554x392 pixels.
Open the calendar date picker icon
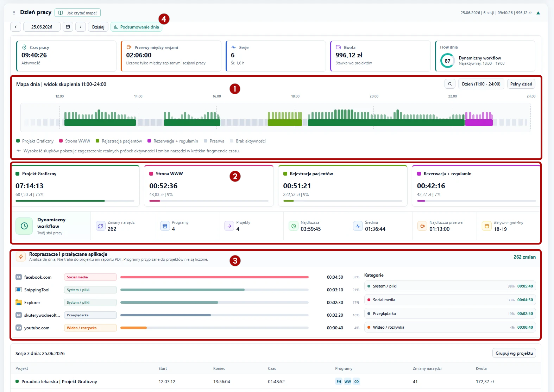pyautogui.click(x=68, y=27)
